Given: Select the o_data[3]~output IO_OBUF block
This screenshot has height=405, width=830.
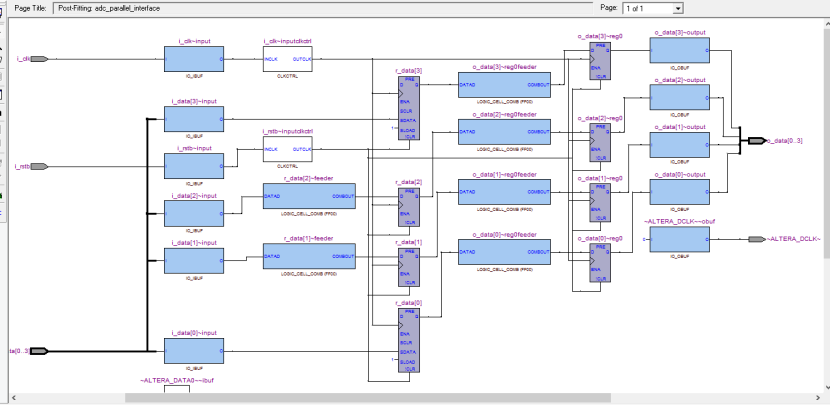Looking at the screenshot, I should coord(679,51).
